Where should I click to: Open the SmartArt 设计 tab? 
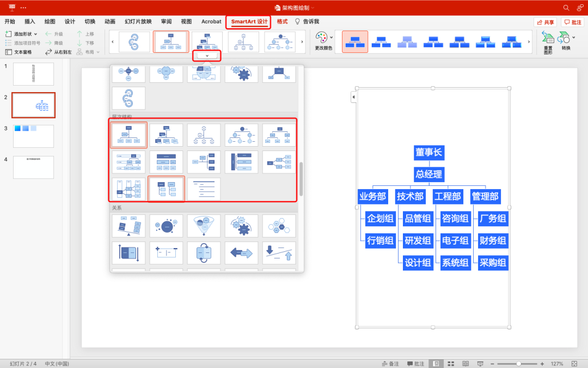[x=249, y=21]
